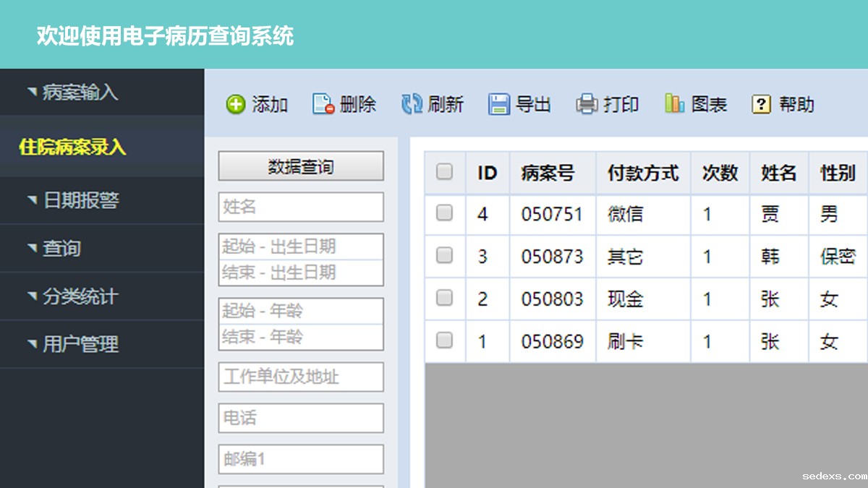Focus the 工作单位及地址 input field

(300, 377)
